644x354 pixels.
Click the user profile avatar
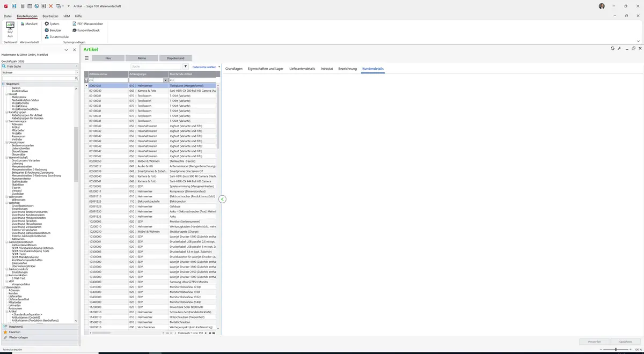(x=602, y=6)
